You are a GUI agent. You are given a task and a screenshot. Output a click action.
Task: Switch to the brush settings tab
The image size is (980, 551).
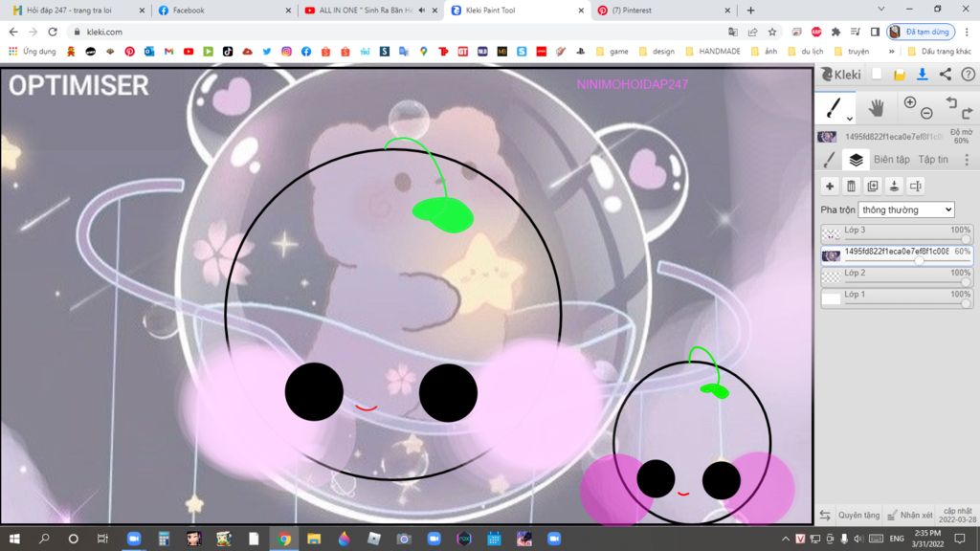[830, 160]
